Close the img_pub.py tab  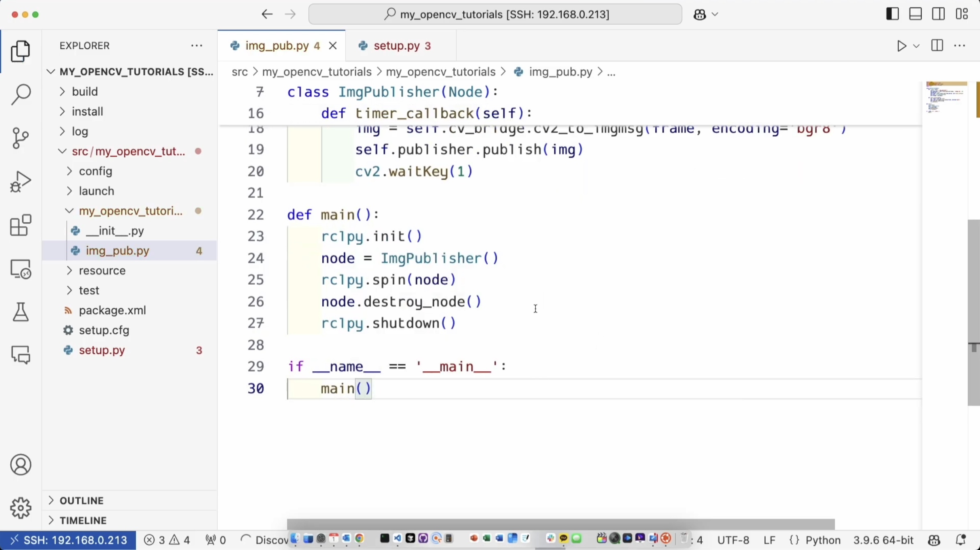(x=333, y=46)
